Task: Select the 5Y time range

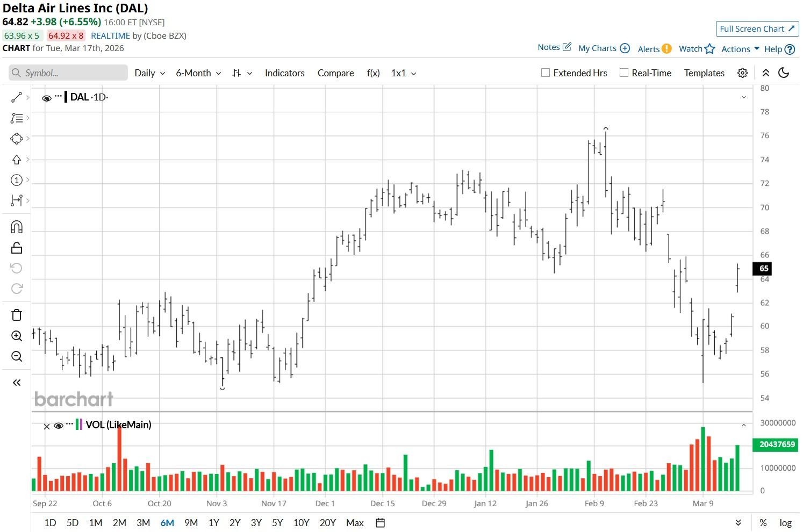Action: [x=277, y=523]
